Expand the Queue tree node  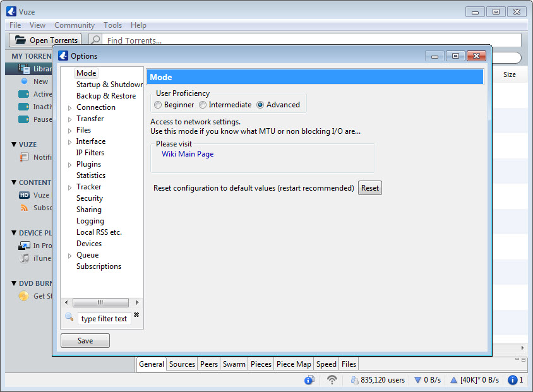(x=69, y=256)
